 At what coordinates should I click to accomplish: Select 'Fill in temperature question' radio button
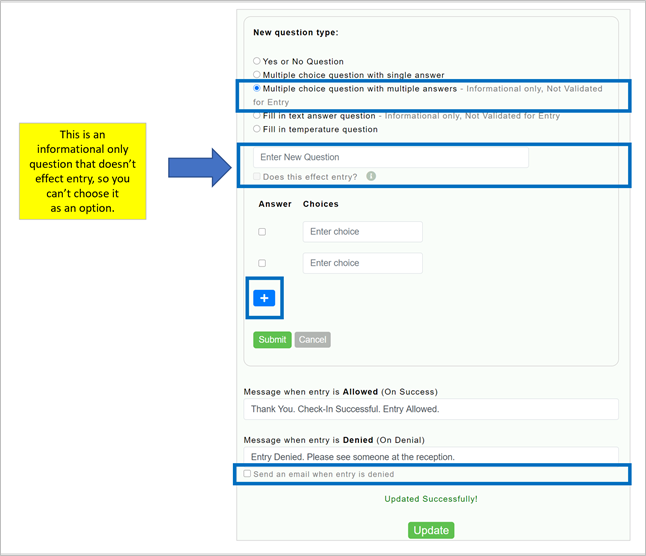[257, 129]
